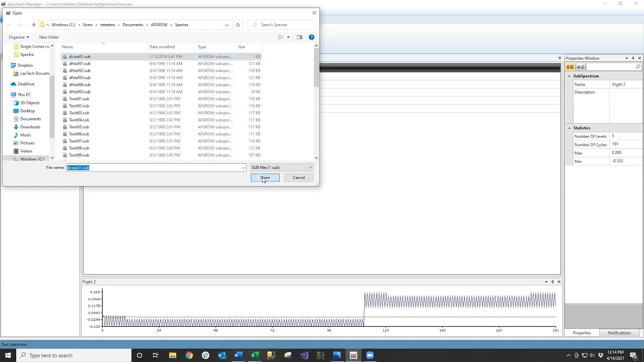Open the File name history dropdown
Viewport: 644px width, 362px height.
click(x=244, y=168)
